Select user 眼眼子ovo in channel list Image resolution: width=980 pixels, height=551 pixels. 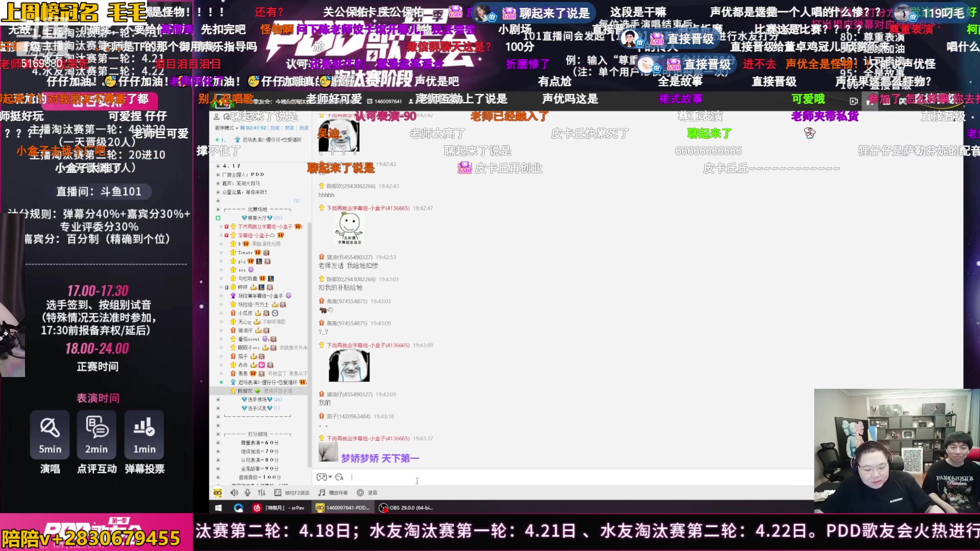(x=249, y=348)
